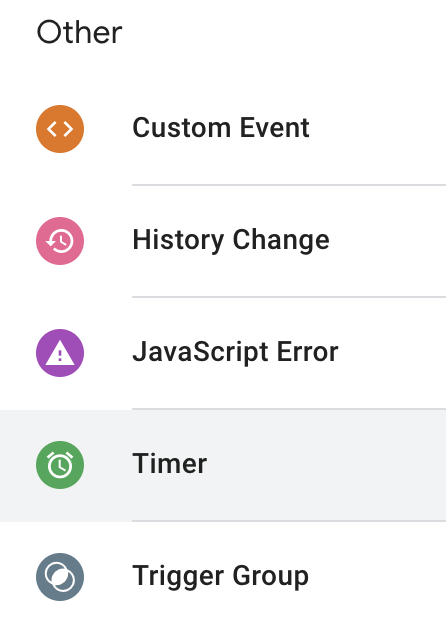Select the JavaScript Error text label
Screen dimensions: 446x622
235,352
